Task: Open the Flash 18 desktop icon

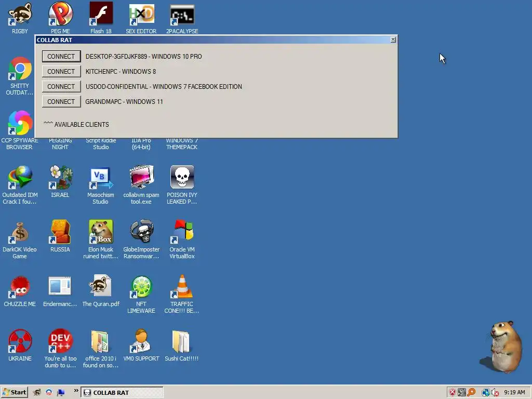Action: pos(101,14)
